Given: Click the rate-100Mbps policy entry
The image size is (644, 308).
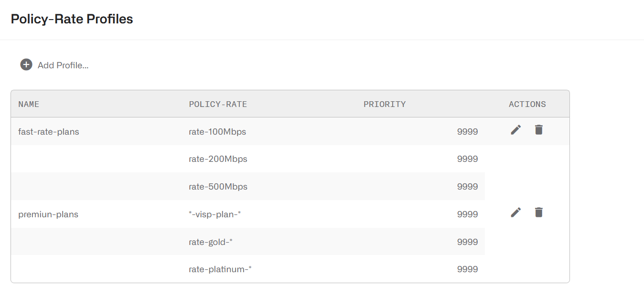Looking at the screenshot, I should [x=217, y=131].
